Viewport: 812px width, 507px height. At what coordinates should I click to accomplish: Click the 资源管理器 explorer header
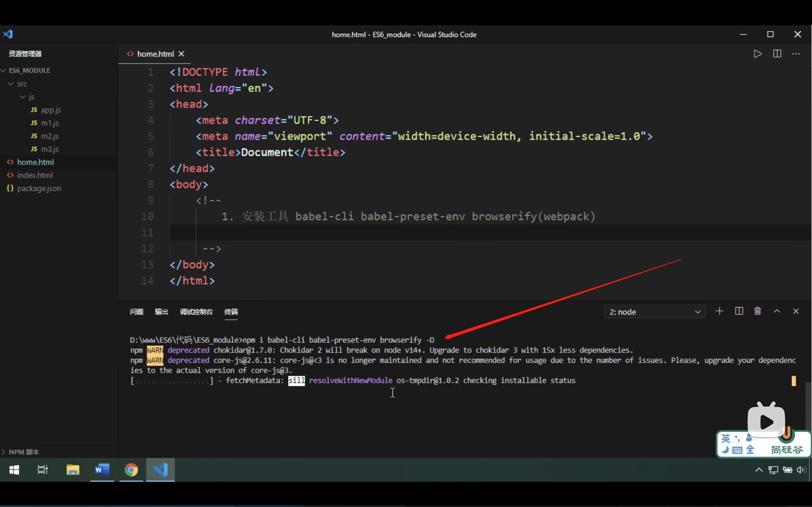tap(25, 54)
